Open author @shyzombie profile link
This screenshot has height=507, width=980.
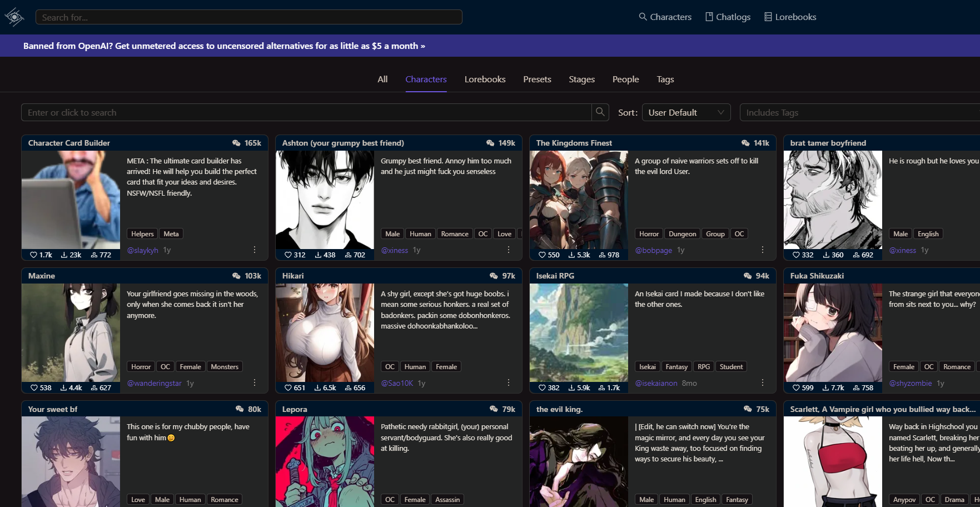pos(911,384)
